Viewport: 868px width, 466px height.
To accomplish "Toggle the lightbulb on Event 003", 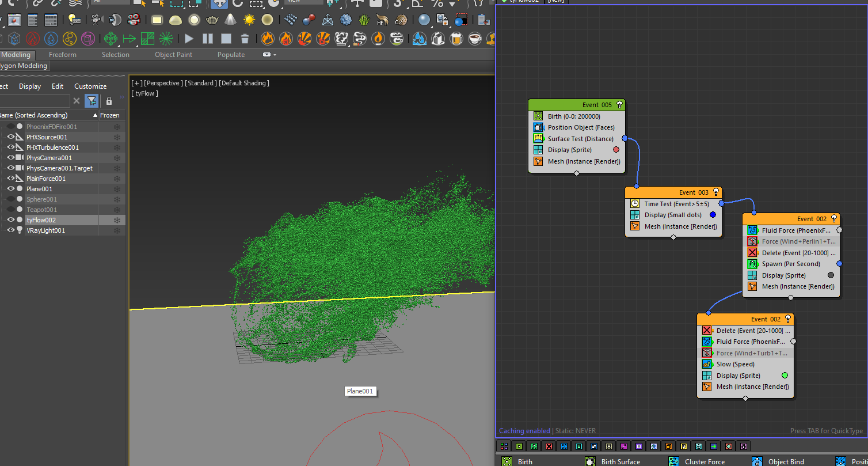I will pos(716,192).
